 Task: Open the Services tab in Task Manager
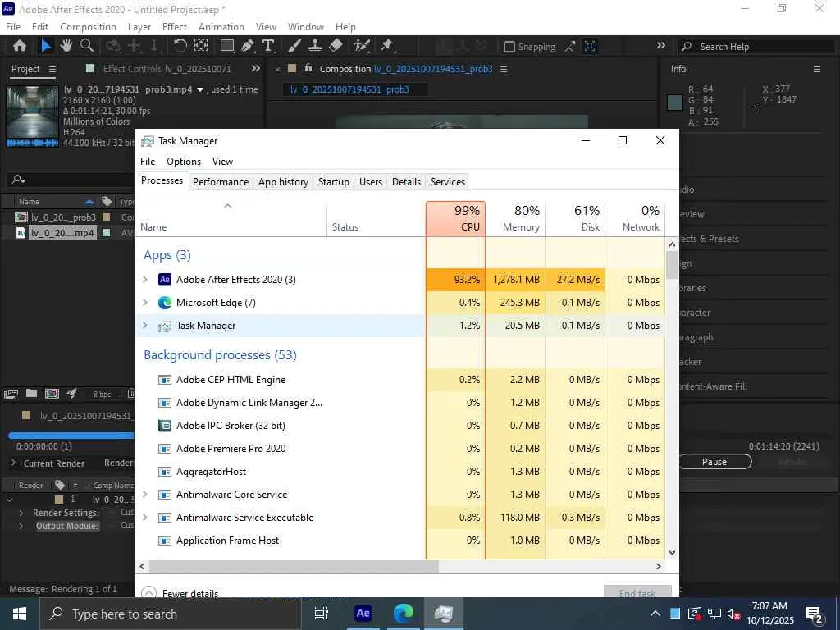point(448,182)
